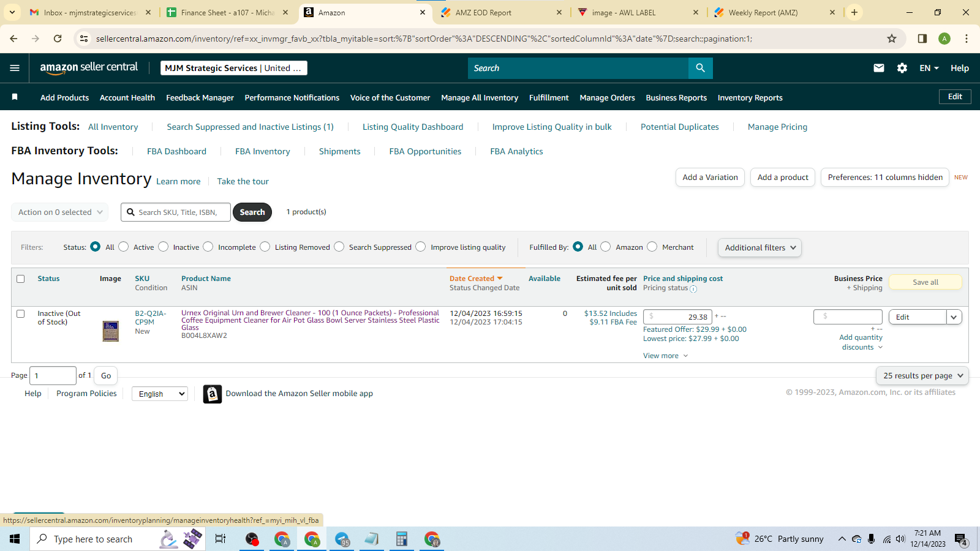This screenshot has height=551, width=980.
Task: Go back with the browser back arrow
Action: coord(13,39)
